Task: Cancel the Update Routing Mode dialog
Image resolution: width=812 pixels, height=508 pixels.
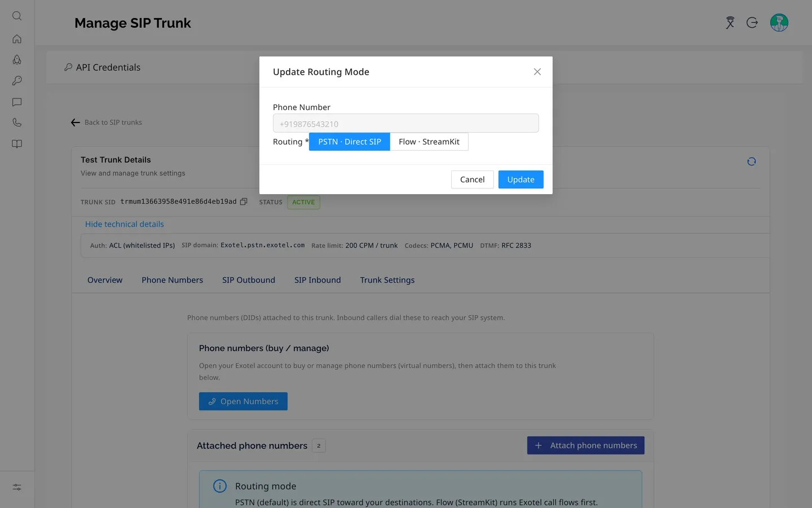Action: tap(473, 179)
